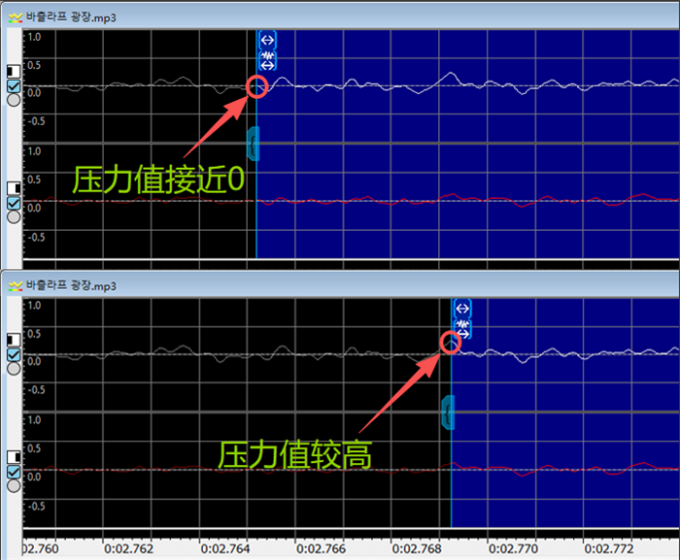Viewport: 680px width, 560px height.
Task: Toggle upper window's left channel checkbox
Action: [x=14, y=86]
